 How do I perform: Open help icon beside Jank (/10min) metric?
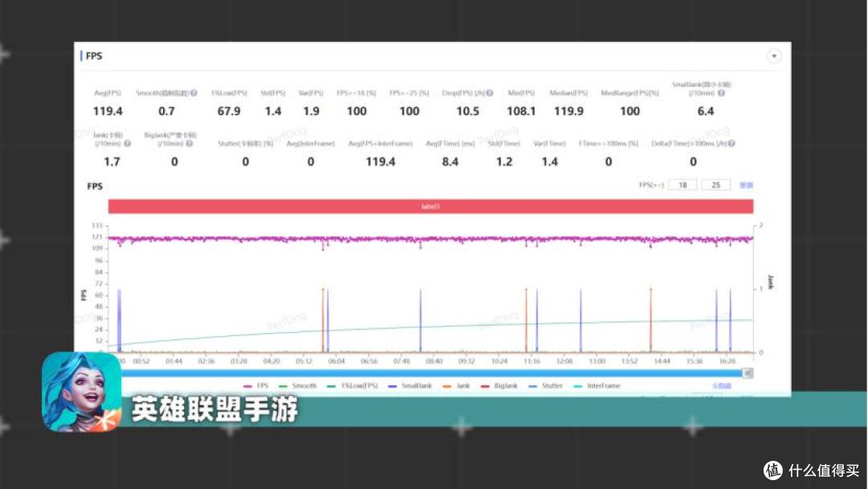(x=127, y=143)
